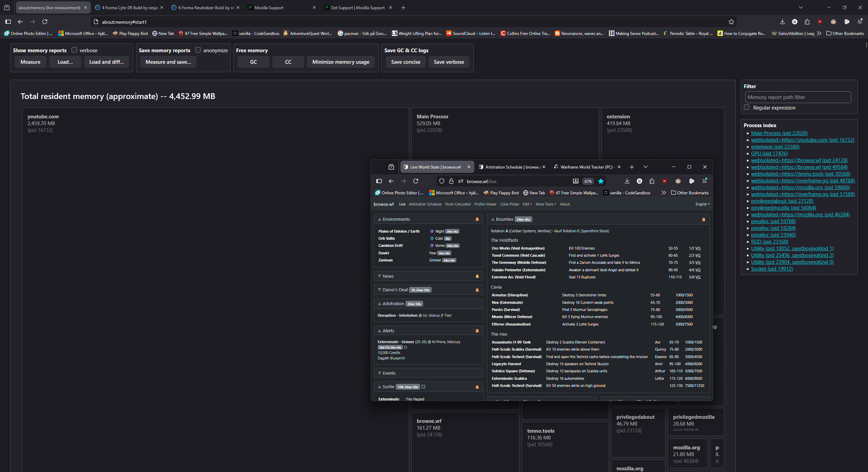The height and width of the screenshot is (472, 868).
Task: Enable the verbose checkbox
Action: coord(74,50)
